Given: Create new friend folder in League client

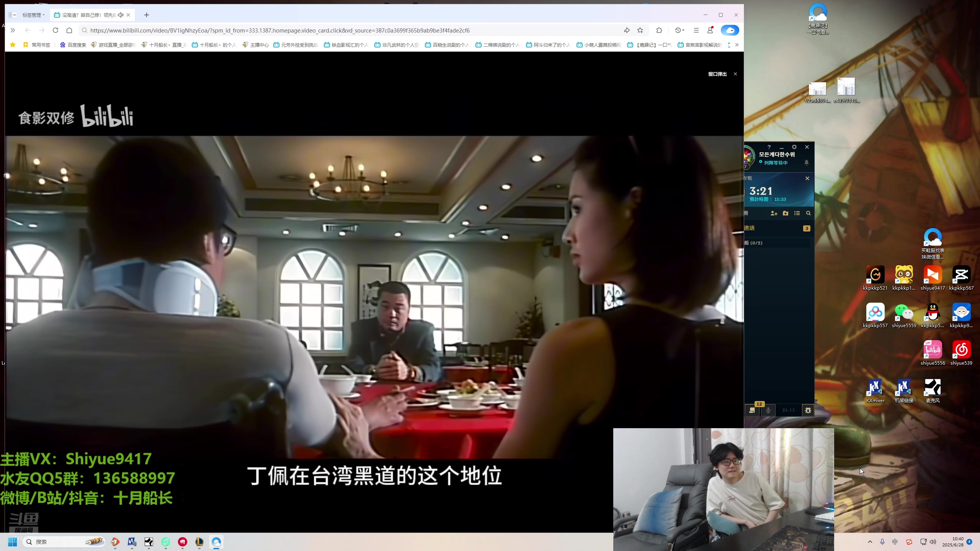Looking at the screenshot, I should point(786,213).
